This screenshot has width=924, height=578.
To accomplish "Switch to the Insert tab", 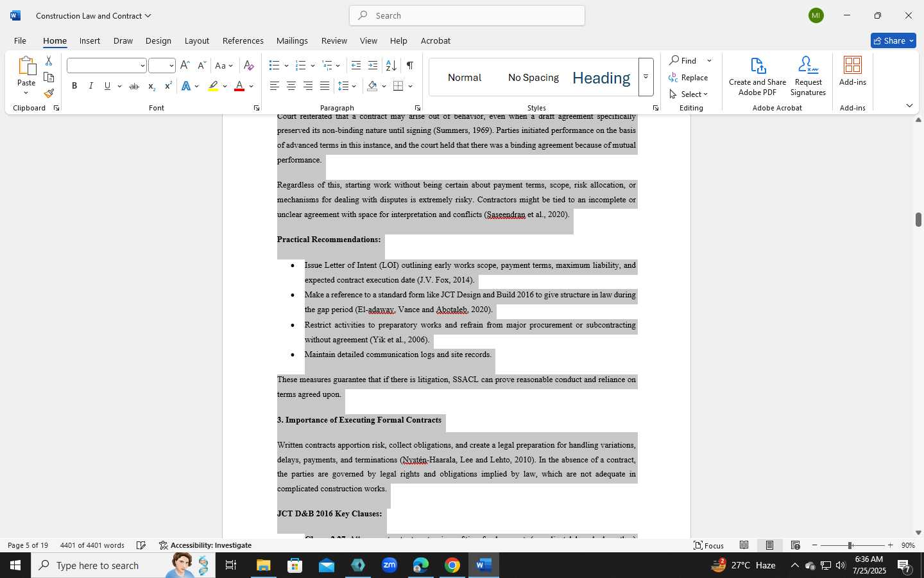I will coord(90,40).
